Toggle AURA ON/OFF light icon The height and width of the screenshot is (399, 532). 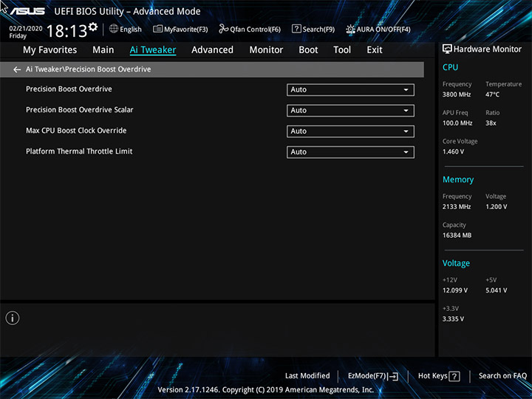click(350, 29)
